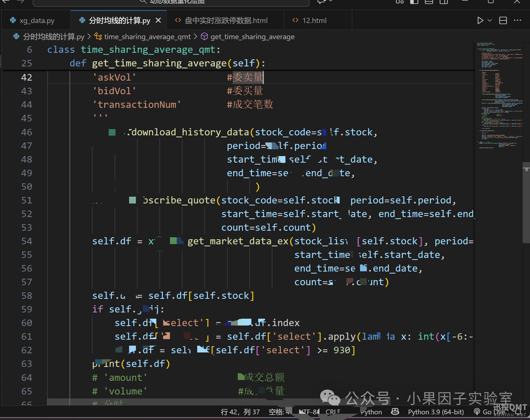Click line number 54 in the gutter
The height and width of the screenshot is (420, 530).
coord(27,241)
